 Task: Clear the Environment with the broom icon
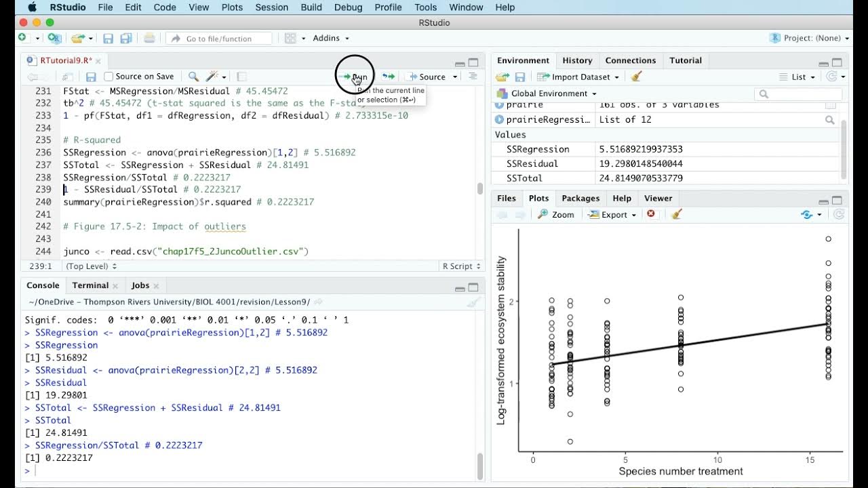[x=636, y=77]
